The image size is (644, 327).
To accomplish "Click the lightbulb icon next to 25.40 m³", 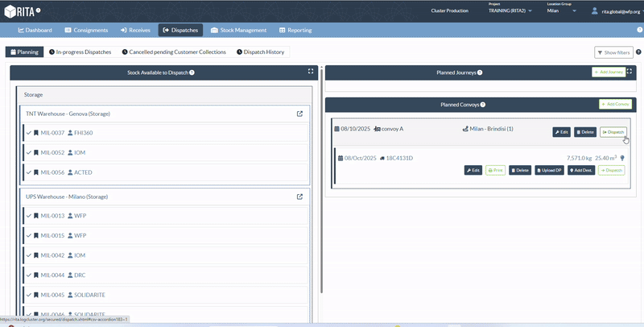I will point(622,158).
